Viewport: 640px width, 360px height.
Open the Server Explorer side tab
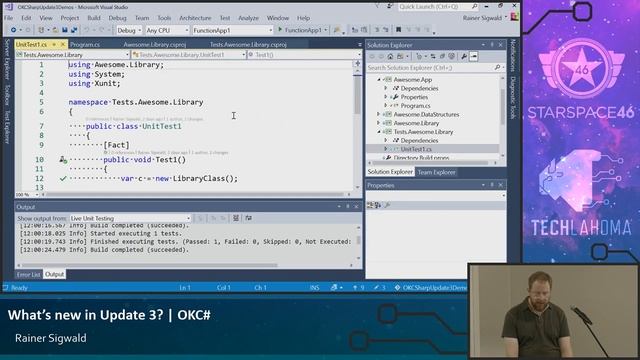tap(7, 60)
